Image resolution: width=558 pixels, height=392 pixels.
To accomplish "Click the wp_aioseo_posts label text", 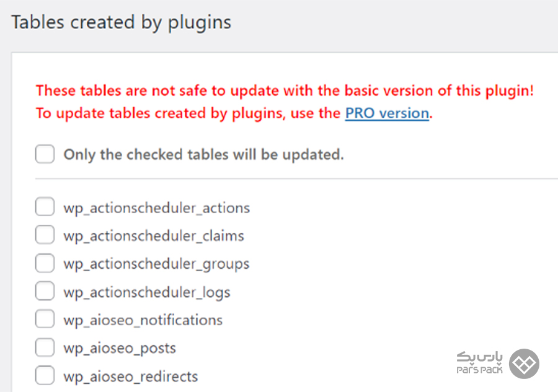I will [120, 349].
